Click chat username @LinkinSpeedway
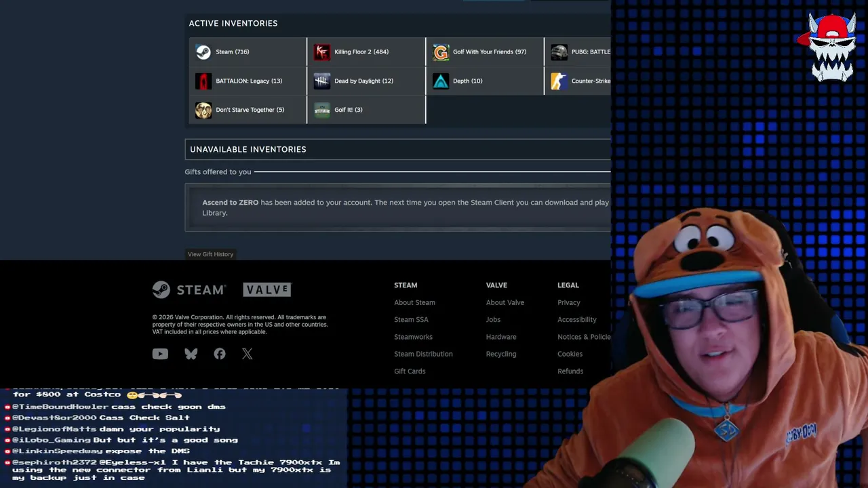 click(x=57, y=451)
